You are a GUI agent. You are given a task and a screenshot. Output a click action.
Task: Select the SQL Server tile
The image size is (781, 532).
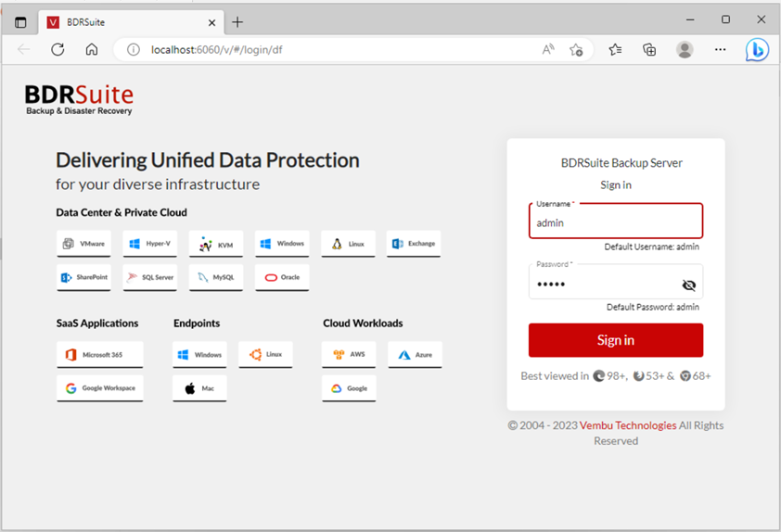(150, 277)
